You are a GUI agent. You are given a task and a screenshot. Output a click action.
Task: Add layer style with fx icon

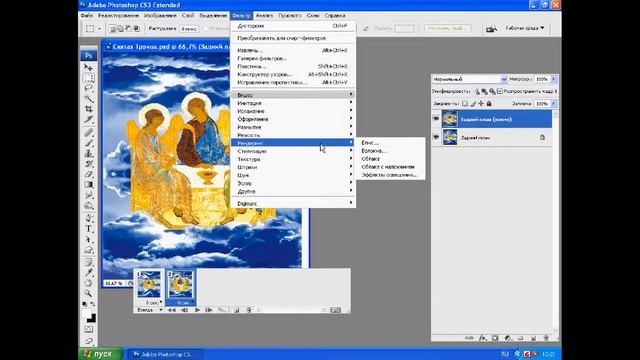(482, 338)
